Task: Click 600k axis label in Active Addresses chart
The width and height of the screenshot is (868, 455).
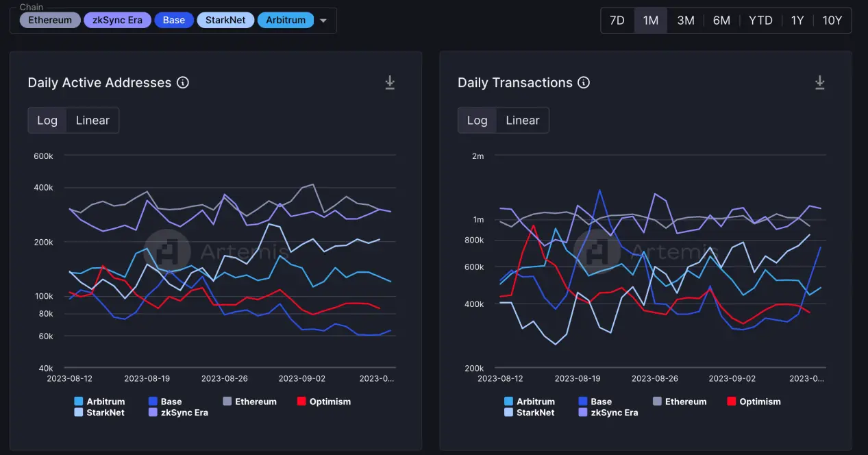Action: 43,156
